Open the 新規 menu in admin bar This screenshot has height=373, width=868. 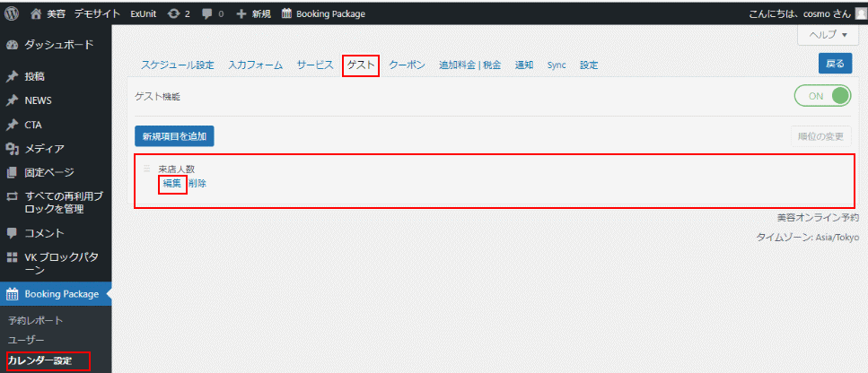point(254,13)
